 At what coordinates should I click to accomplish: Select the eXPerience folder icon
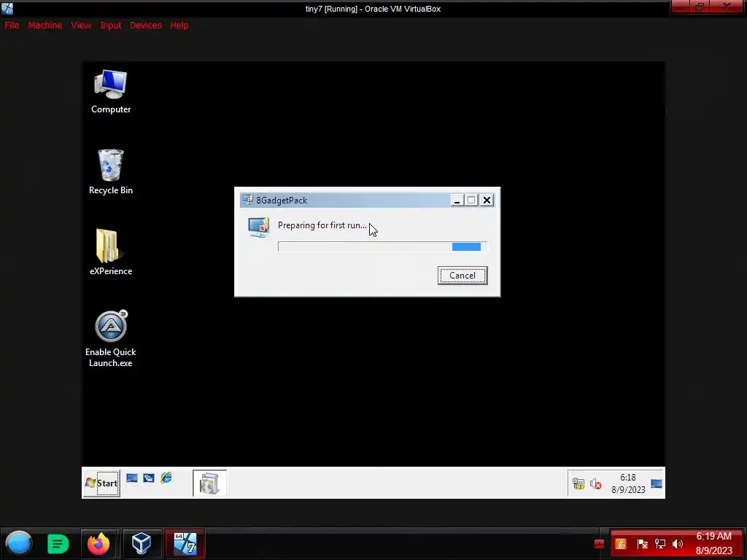tap(111, 252)
